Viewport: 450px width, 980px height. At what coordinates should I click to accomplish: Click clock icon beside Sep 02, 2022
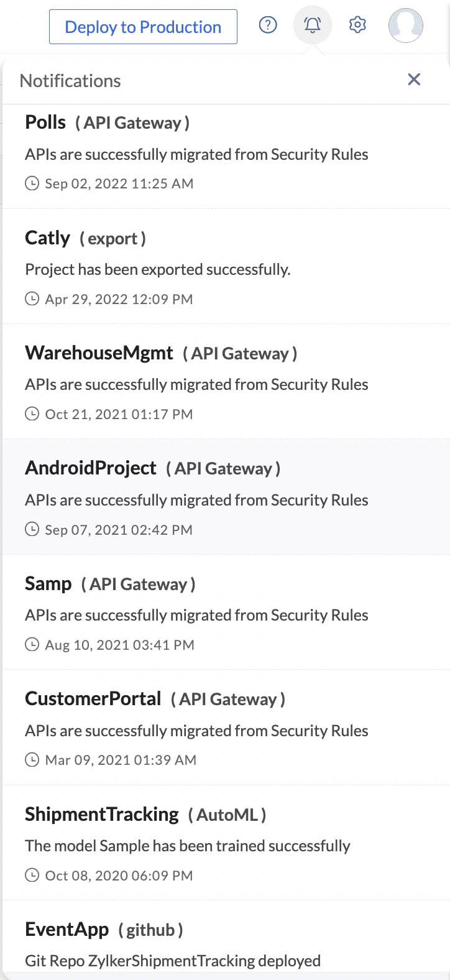(32, 183)
